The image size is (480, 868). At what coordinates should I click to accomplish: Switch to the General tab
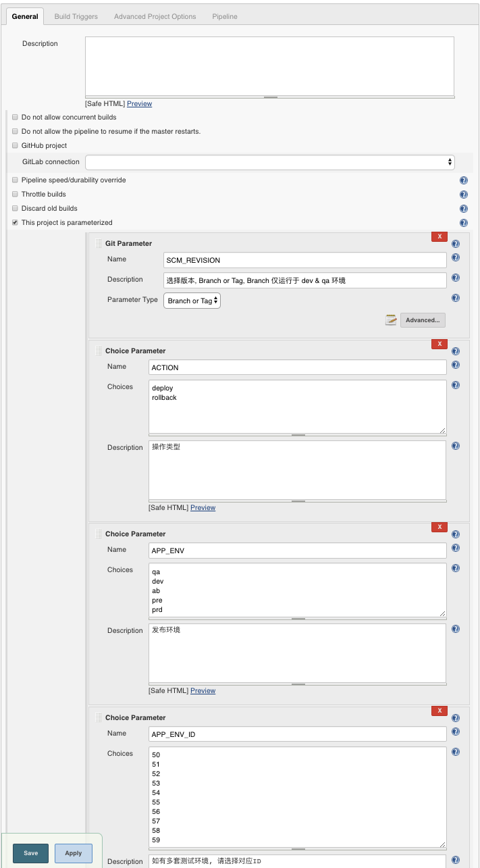[25, 16]
